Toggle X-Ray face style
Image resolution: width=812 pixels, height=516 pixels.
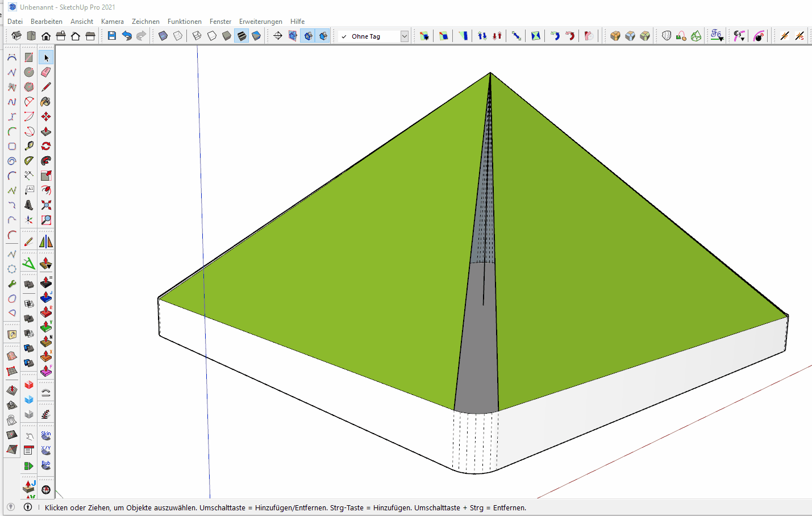click(x=163, y=36)
